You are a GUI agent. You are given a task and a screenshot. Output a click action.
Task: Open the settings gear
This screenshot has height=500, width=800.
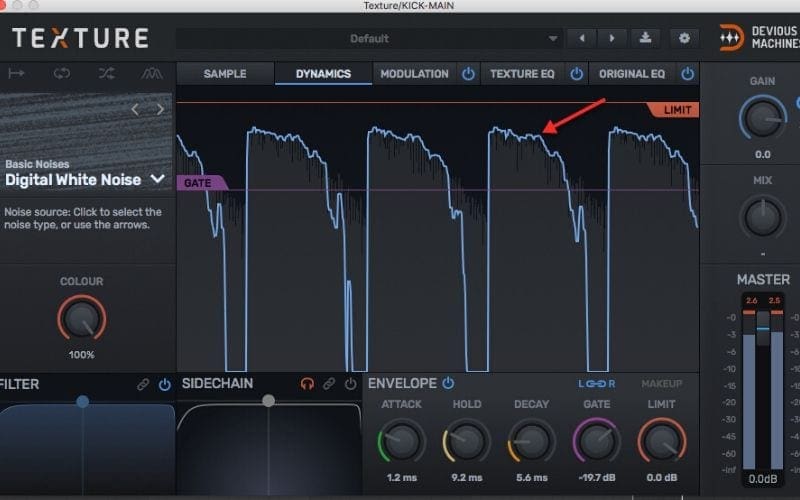(x=684, y=38)
